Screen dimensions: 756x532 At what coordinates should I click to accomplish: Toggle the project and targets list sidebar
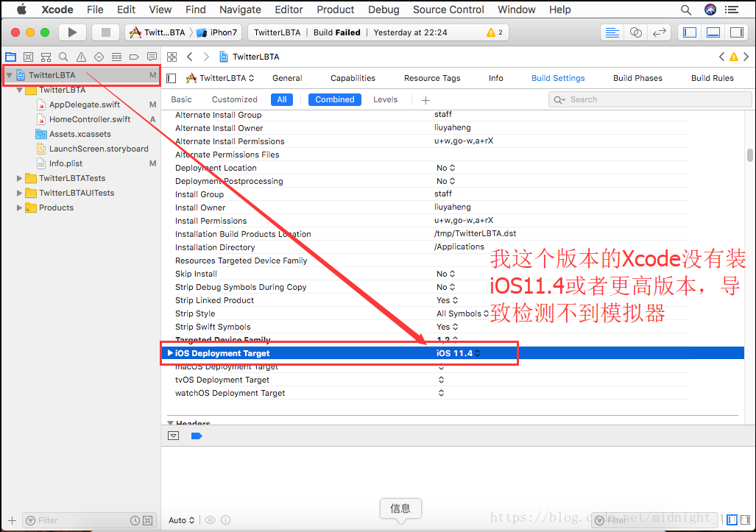click(x=172, y=78)
